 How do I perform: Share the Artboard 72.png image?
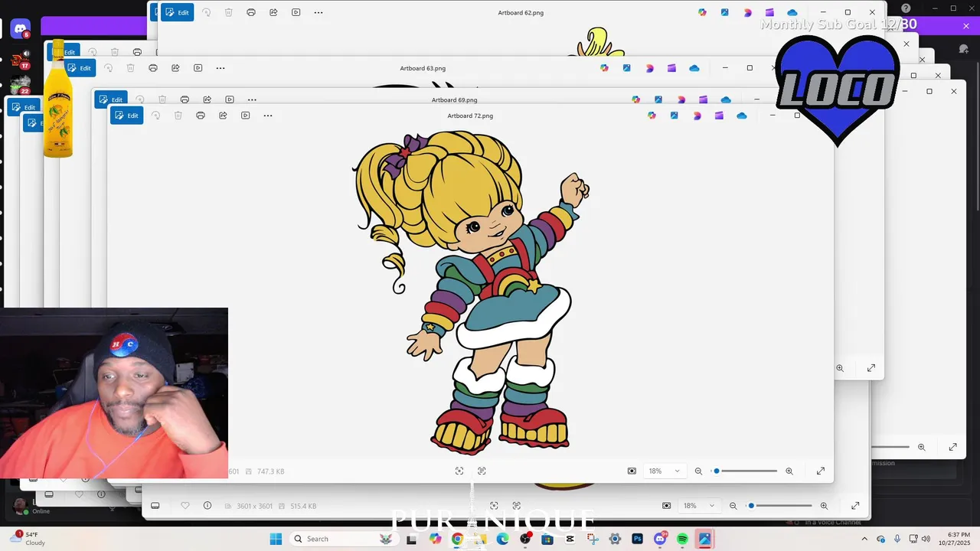tap(223, 116)
